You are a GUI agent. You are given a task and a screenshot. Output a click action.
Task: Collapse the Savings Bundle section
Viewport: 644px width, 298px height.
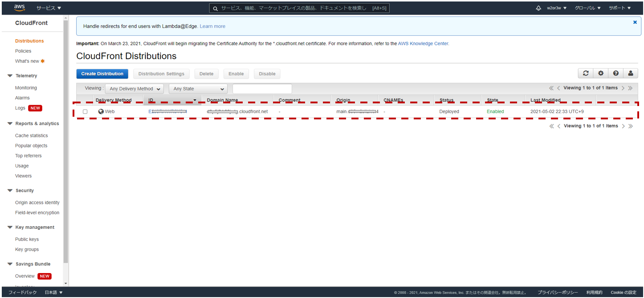(10, 264)
